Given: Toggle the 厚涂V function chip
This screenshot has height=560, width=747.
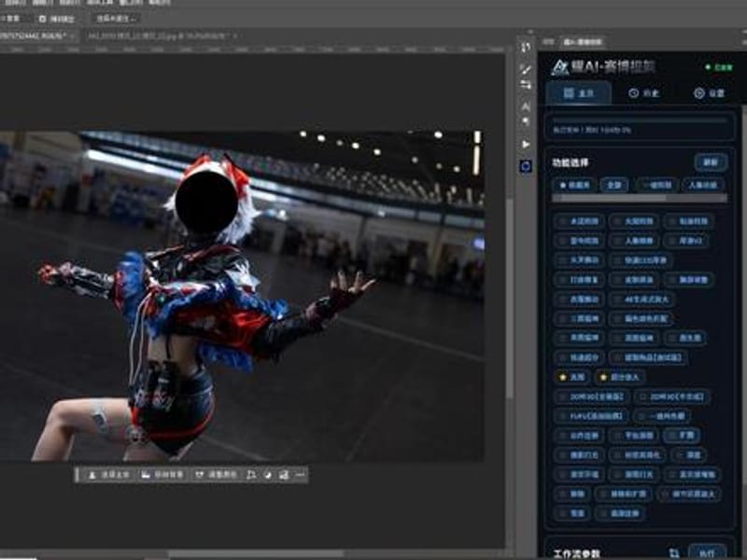Looking at the screenshot, I should tap(686, 241).
